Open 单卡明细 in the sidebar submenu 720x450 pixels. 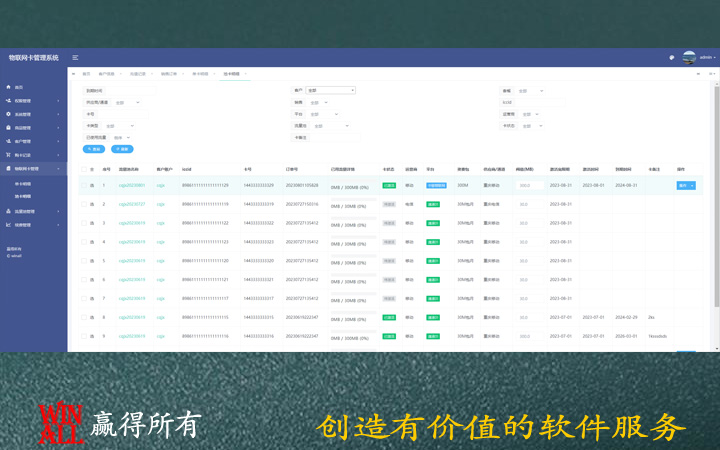(x=23, y=184)
